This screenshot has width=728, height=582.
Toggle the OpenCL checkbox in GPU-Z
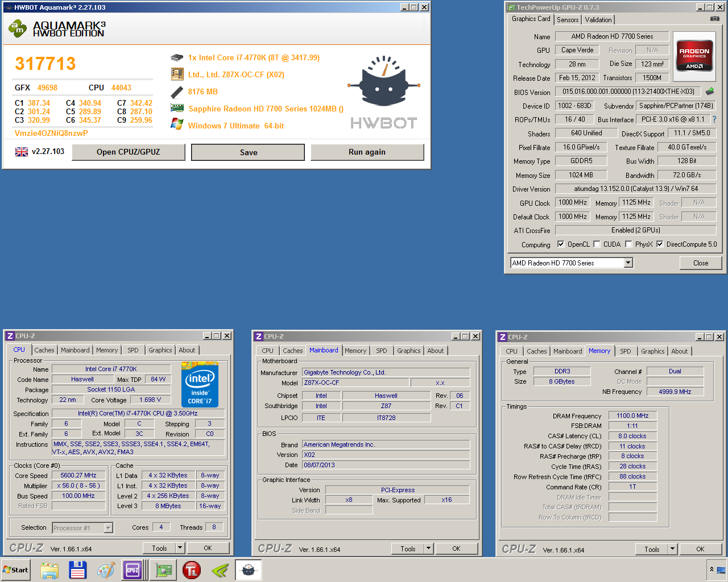pyautogui.click(x=561, y=244)
